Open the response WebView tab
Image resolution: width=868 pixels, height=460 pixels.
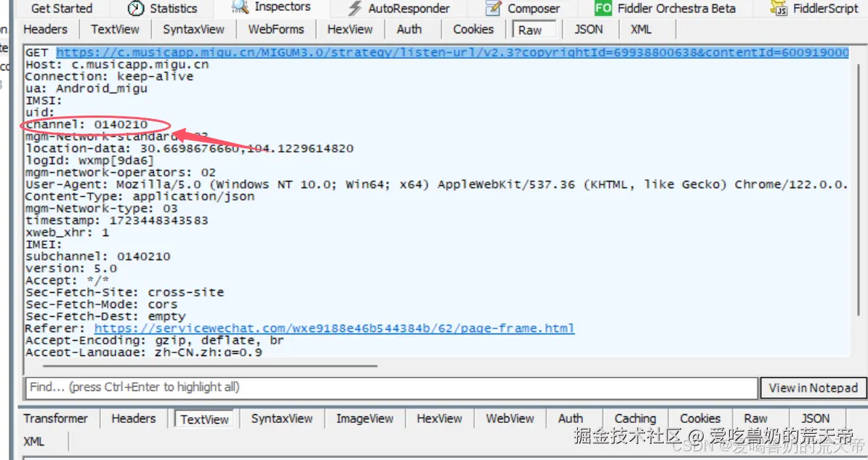pos(510,419)
